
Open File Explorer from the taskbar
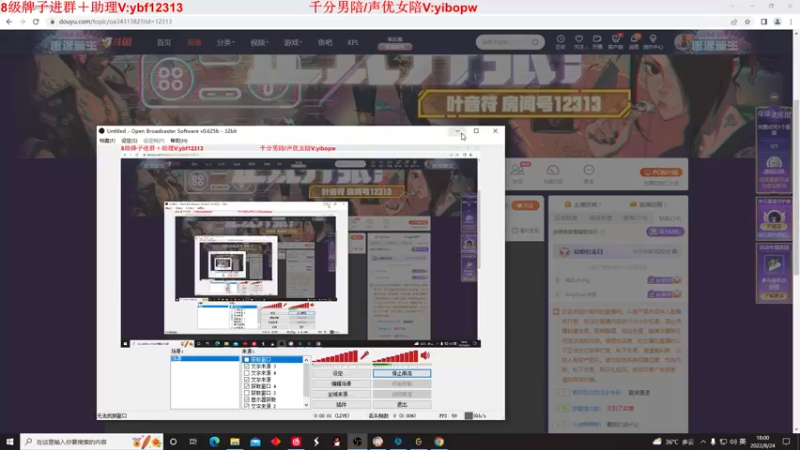[235, 441]
